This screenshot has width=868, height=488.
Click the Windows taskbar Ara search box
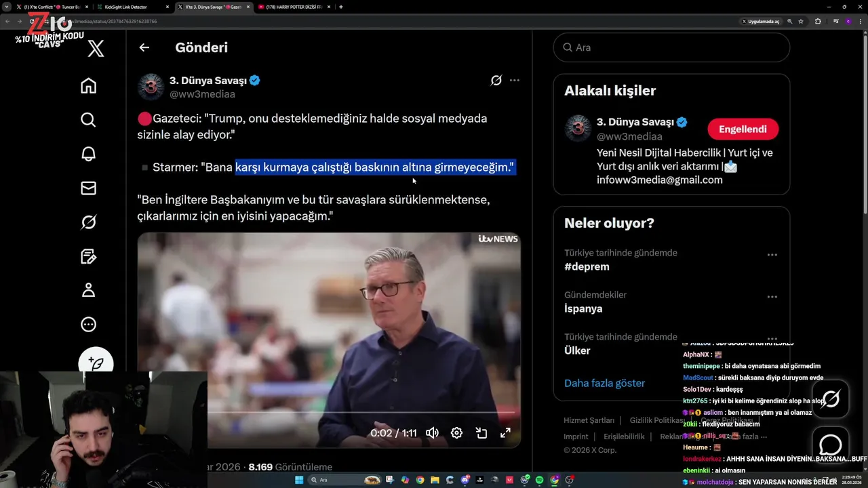pyautogui.click(x=344, y=480)
